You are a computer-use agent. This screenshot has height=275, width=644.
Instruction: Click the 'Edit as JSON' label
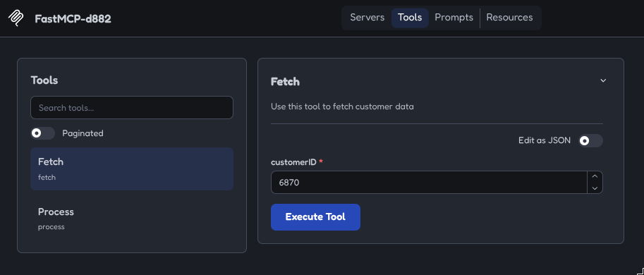[545, 140]
